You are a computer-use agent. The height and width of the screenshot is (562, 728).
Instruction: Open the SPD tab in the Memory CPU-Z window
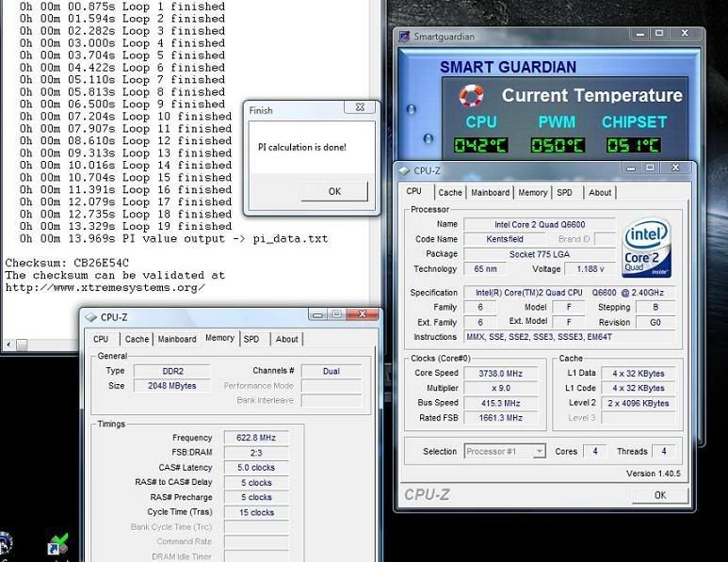(x=251, y=339)
